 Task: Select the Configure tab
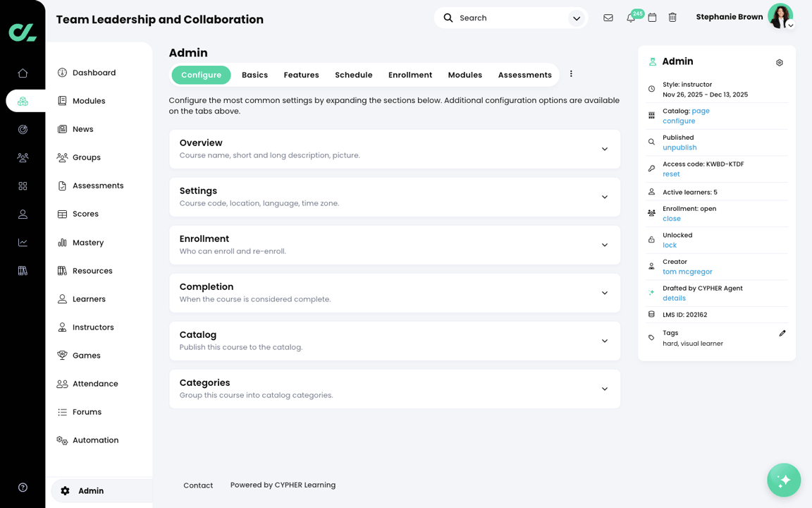tap(201, 75)
